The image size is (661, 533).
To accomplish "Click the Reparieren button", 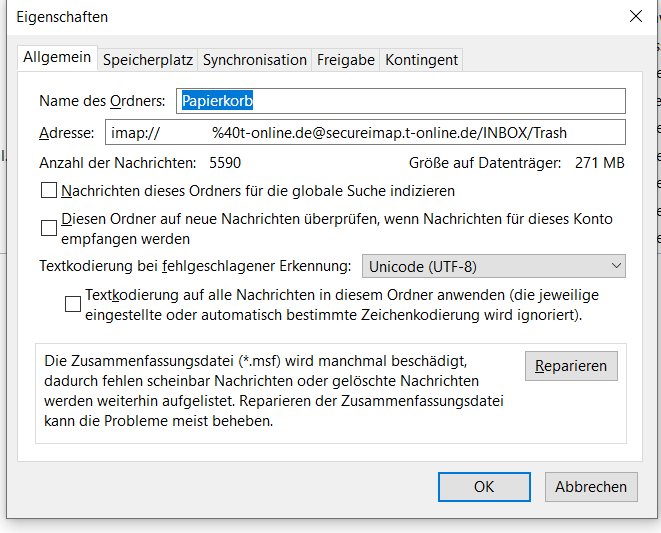I will click(571, 366).
